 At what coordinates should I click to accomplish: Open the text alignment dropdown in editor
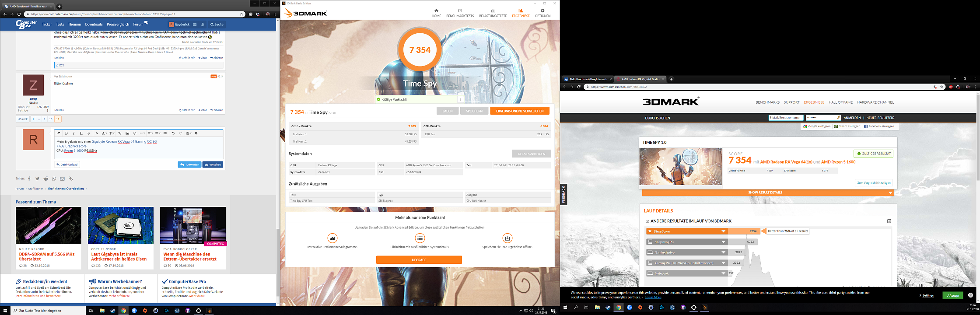click(x=150, y=133)
